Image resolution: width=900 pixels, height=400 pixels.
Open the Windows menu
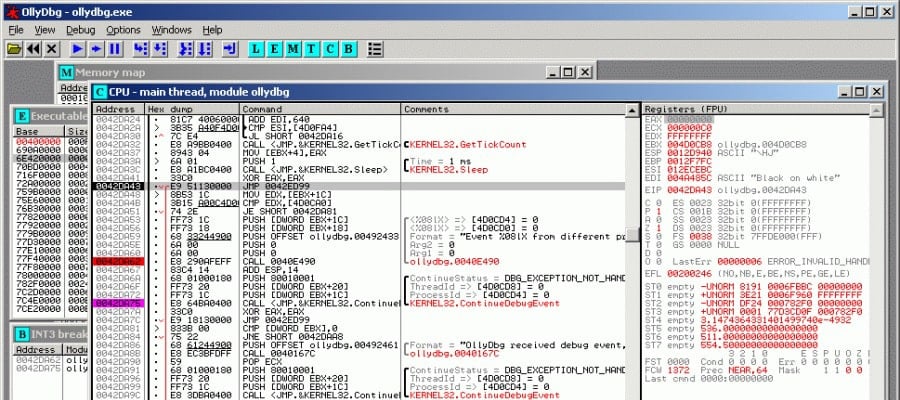171,30
